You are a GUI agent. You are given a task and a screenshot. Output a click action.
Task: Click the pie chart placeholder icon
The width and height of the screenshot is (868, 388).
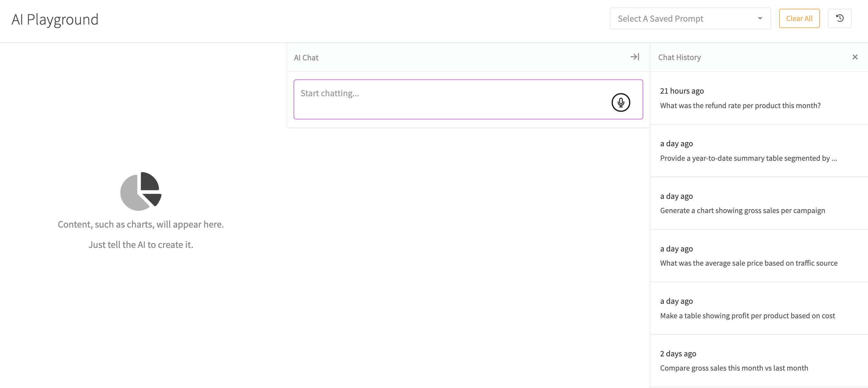[141, 191]
